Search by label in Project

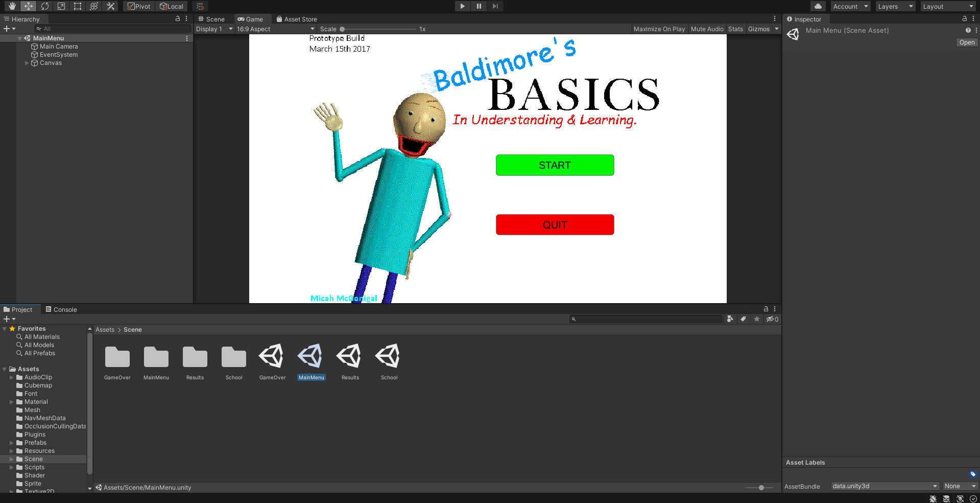(x=744, y=319)
